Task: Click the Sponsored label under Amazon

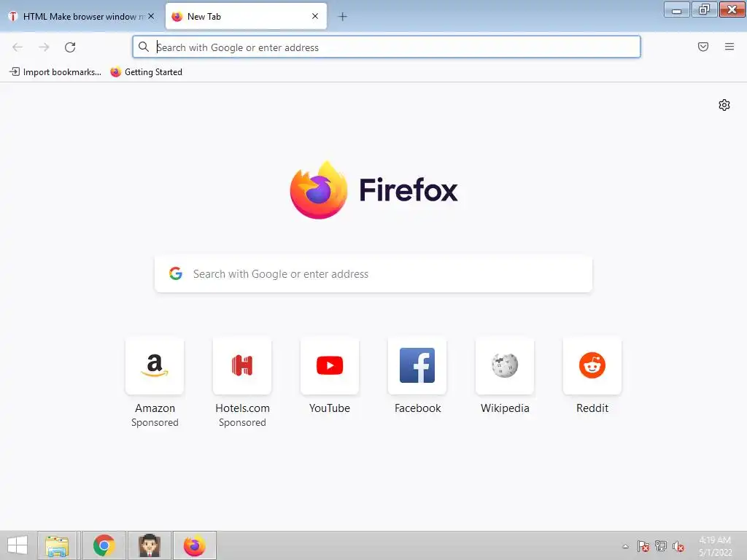Action: (155, 422)
